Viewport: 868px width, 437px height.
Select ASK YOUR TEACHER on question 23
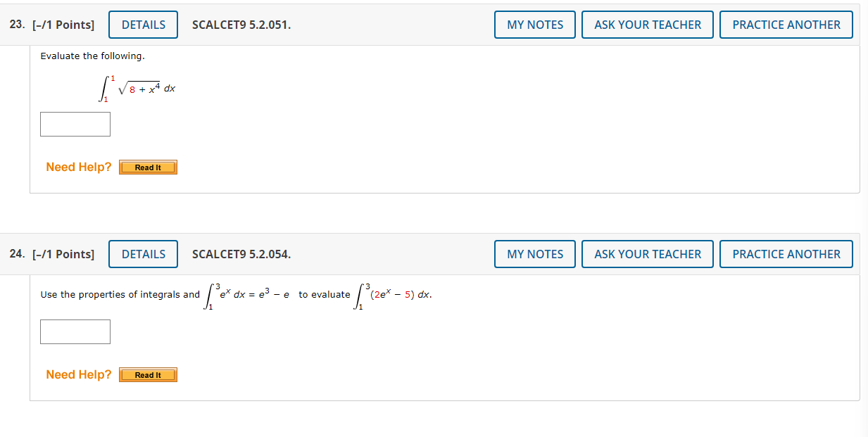tap(647, 24)
